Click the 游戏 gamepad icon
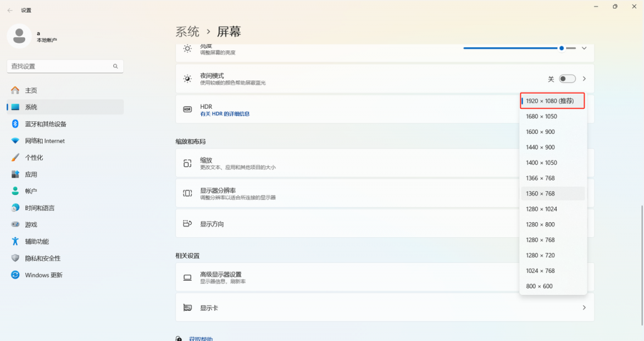The width and height of the screenshot is (644, 341). (15, 225)
